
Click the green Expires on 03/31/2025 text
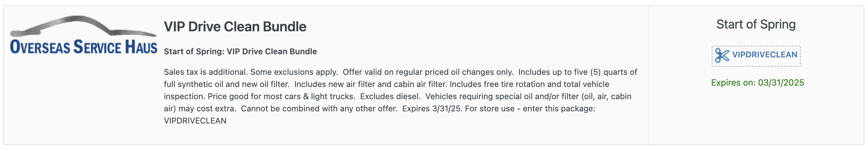coord(758,82)
